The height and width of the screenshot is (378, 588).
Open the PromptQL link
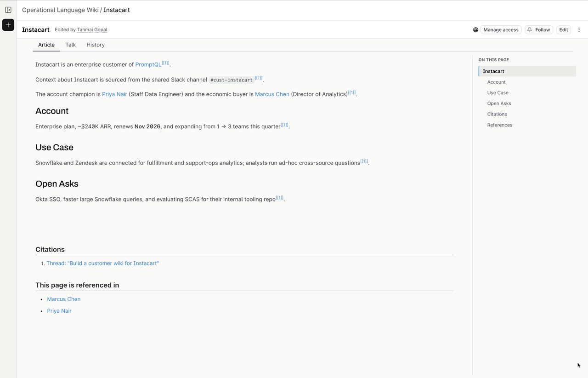point(148,65)
